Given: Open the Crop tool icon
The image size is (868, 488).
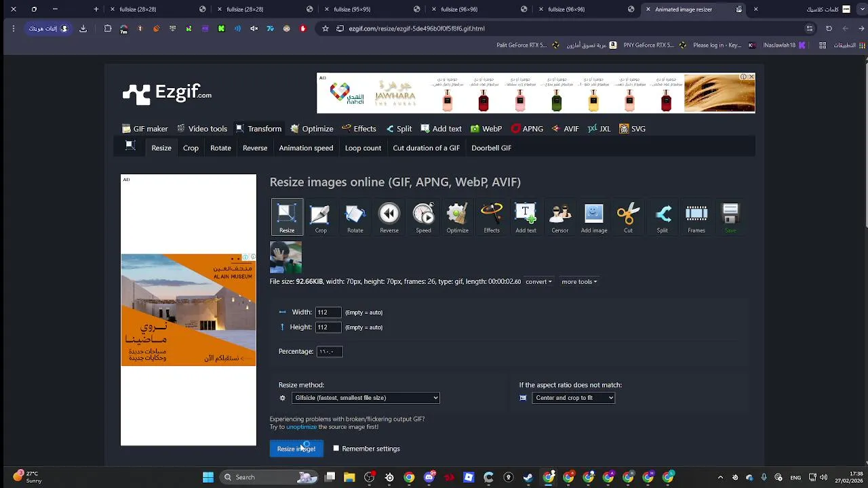Looking at the screenshot, I should 321,217.
